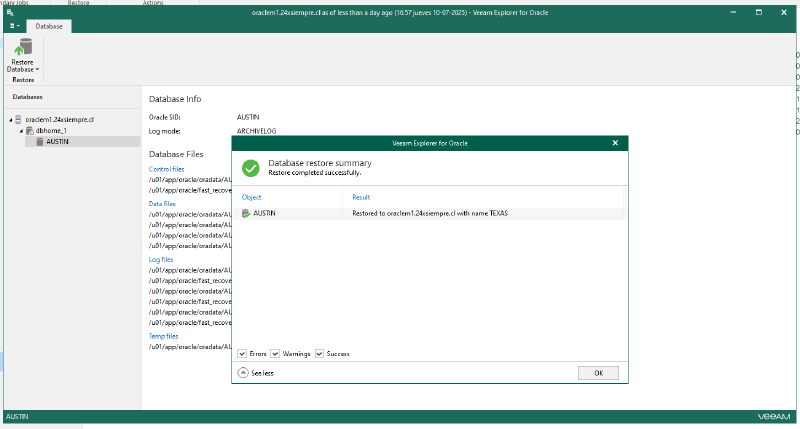Open the Restore Database dropdown arrow
The height and width of the screenshot is (429, 800).
click(x=37, y=69)
